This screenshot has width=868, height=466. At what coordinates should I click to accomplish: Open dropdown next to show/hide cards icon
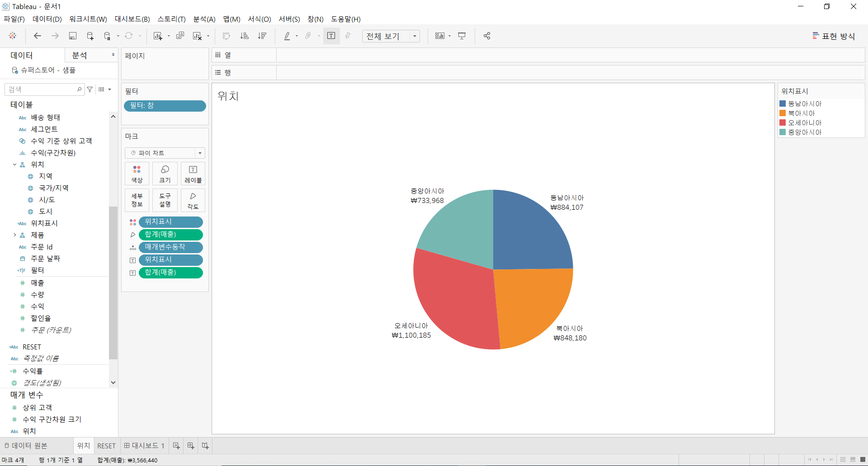pos(450,36)
